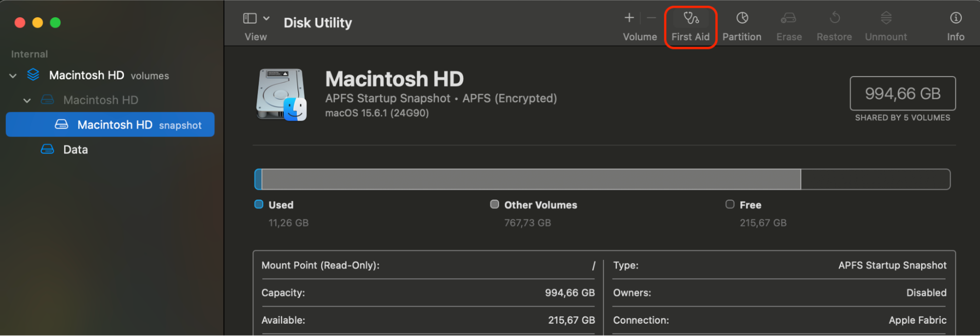The image size is (980, 336).
Task: Click the Owners value Disabled
Action: pyautogui.click(x=926, y=293)
